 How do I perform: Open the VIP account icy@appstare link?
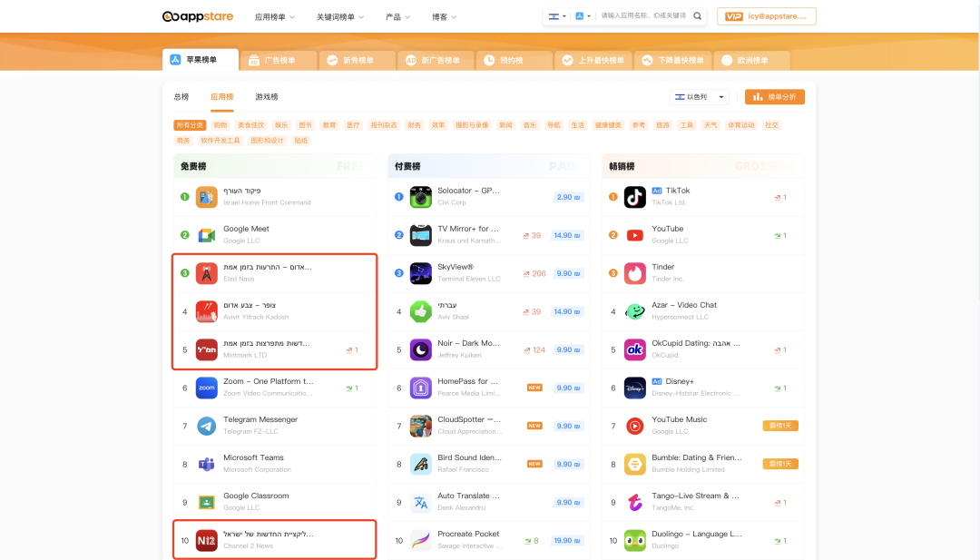pyautogui.click(x=765, y=15)
